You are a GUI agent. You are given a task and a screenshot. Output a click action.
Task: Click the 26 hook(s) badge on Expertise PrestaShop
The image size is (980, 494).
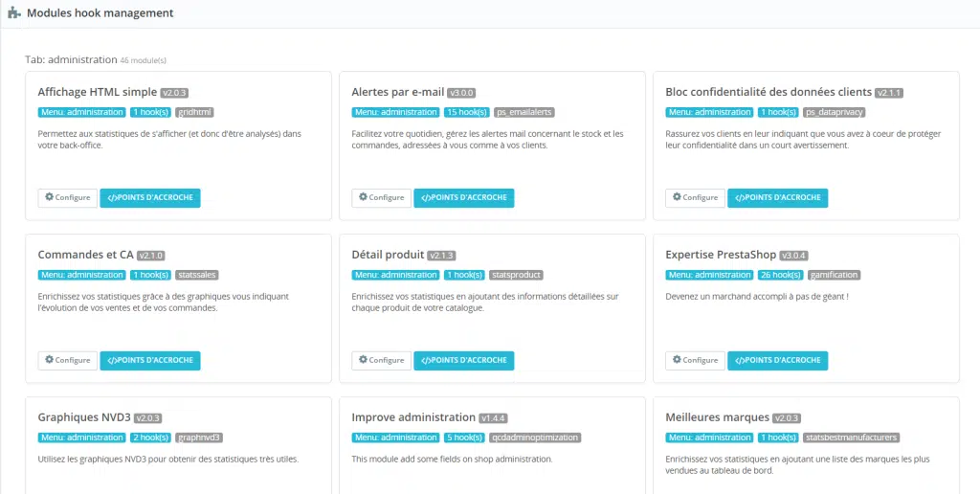pyautogui.click(x=781, y=275)
